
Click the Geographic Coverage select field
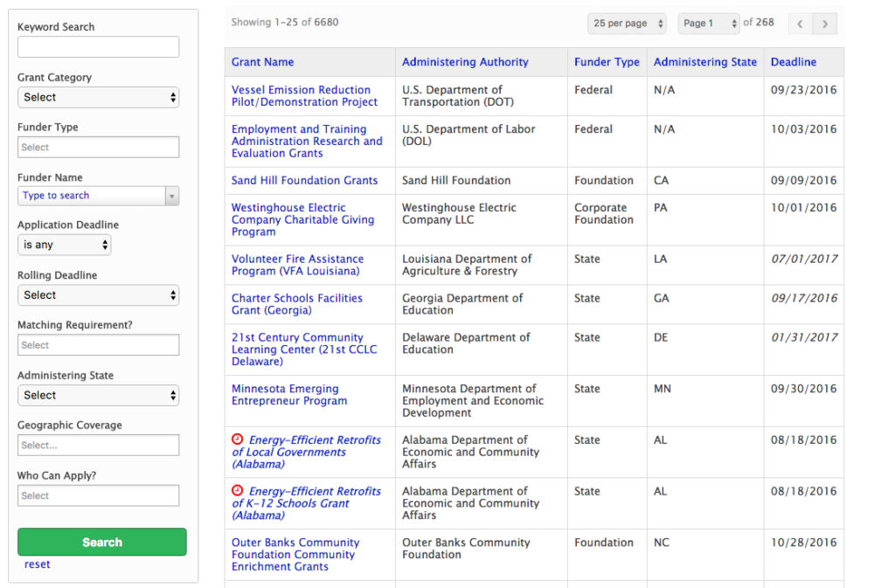[98, 446]
